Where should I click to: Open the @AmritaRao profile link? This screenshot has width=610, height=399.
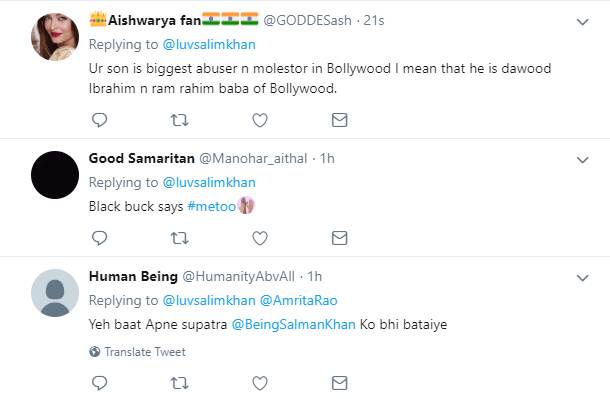(x=298, y=300)
